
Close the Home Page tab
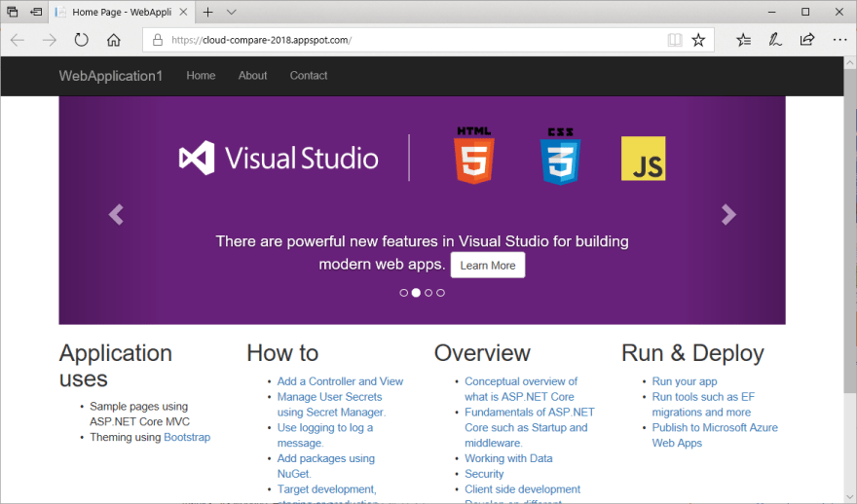[x=184, y=12]
